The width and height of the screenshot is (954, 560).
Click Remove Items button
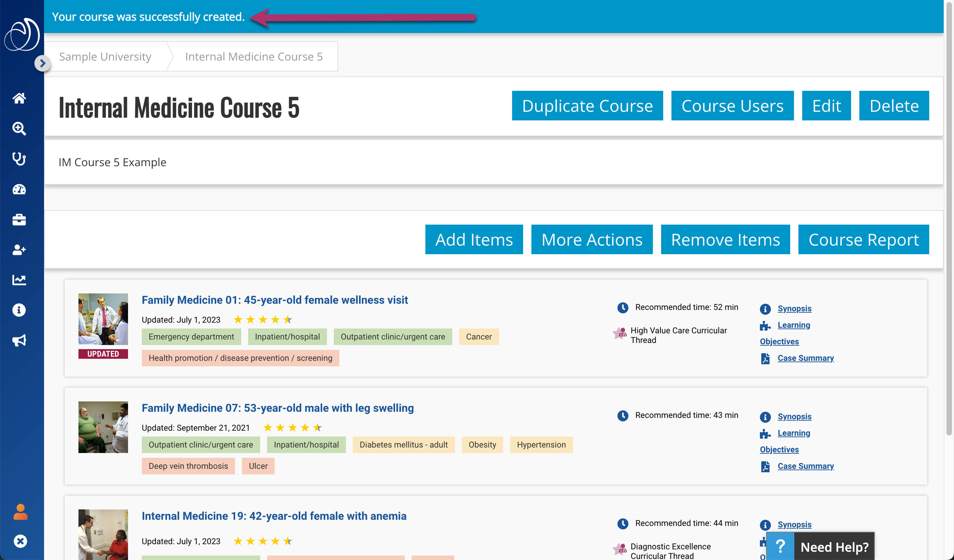pyautogui.click(x=725, y=239)
